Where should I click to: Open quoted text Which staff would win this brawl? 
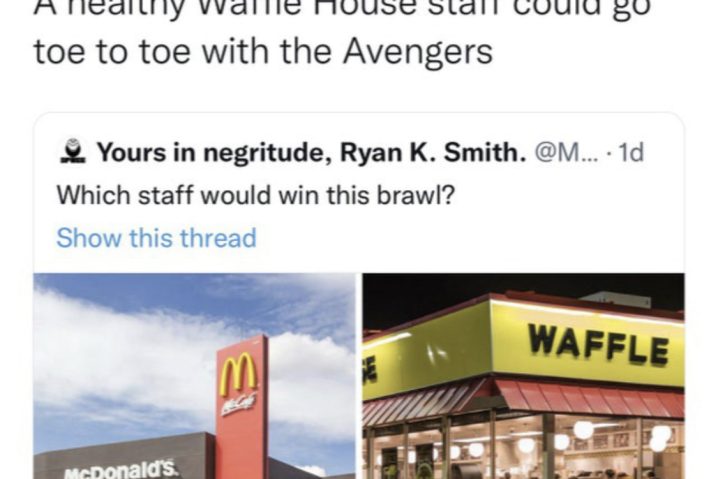(256, 196)
